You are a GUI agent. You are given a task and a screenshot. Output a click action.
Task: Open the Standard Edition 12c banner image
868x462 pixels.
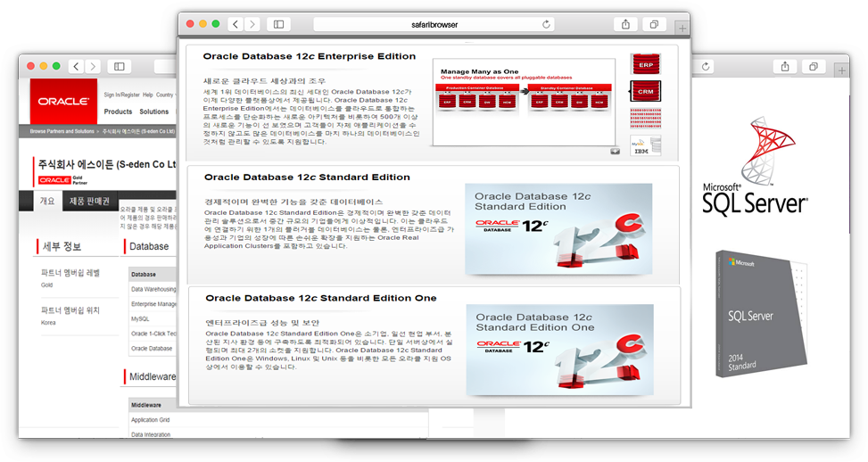(558, 229)
